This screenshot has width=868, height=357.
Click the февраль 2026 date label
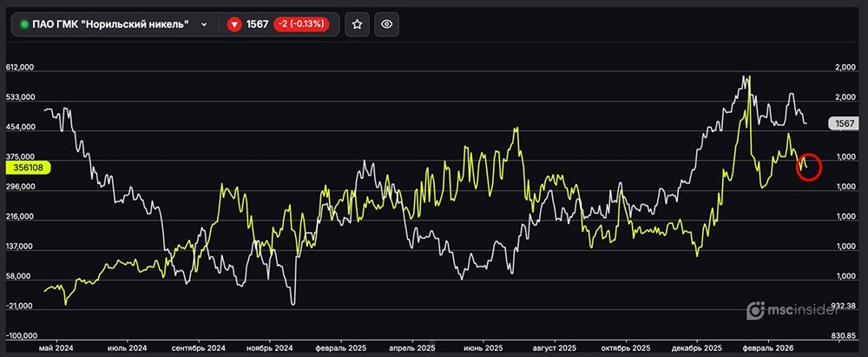click(x=769, y=348)
